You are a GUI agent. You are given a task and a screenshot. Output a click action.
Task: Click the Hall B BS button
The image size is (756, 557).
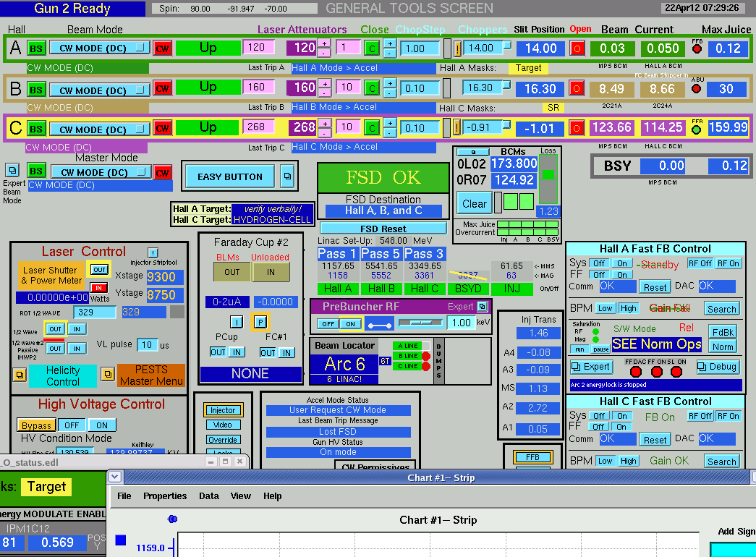(x=36, y=90)
